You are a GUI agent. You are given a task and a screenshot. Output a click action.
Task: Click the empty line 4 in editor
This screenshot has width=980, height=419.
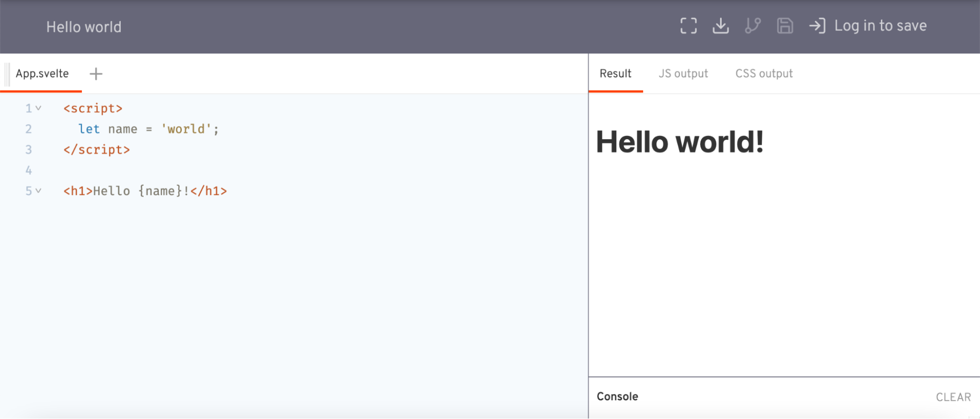coord(196,171)
